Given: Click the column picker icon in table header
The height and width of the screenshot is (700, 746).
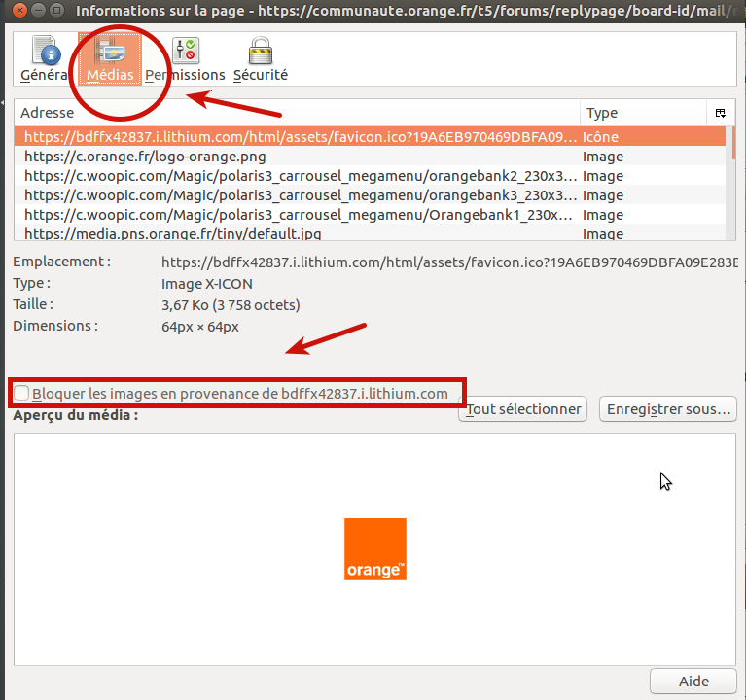Looking at the screenshot, I should [721, 113].
